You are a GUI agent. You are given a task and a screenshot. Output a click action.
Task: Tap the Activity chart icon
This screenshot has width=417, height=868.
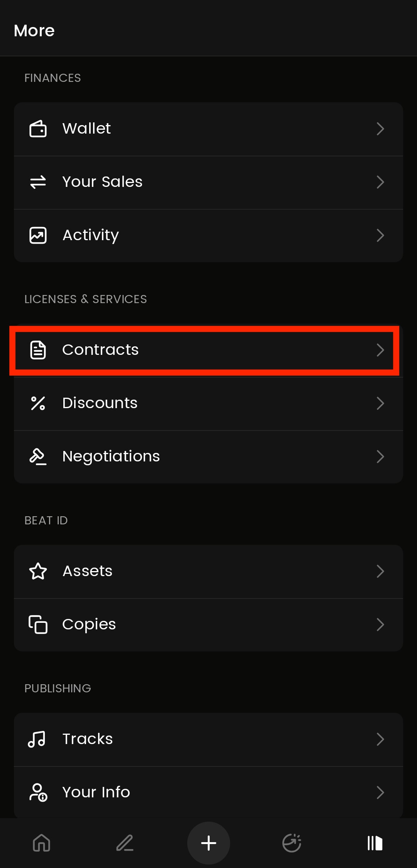point(38,235)
